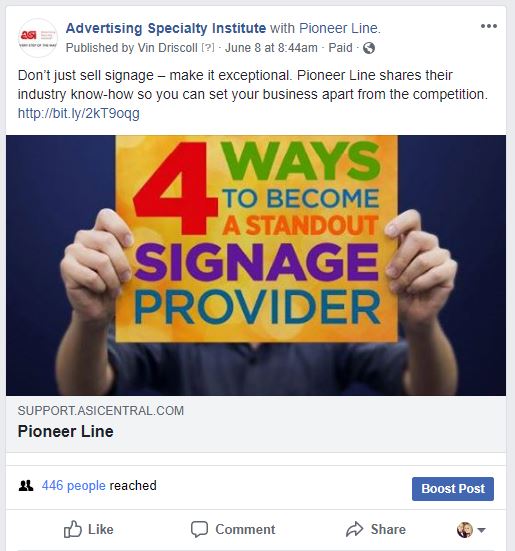Click the people reached icon
This screenshot has height=551, width=515.
tap(26, 486)
